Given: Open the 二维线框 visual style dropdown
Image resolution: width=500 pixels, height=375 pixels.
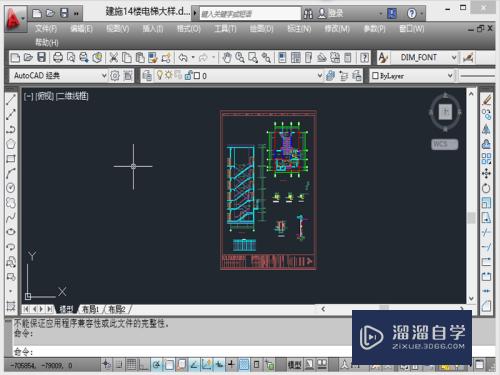Looking at the screenshot, I should 72,96.
